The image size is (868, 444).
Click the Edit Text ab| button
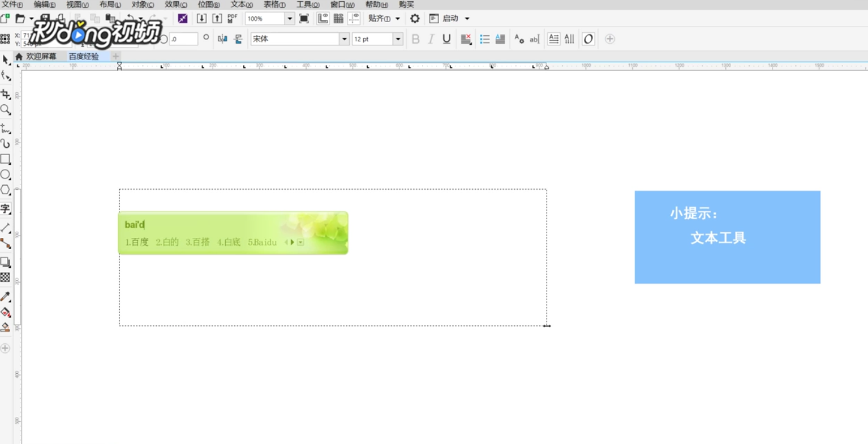(x=535, y=39)
